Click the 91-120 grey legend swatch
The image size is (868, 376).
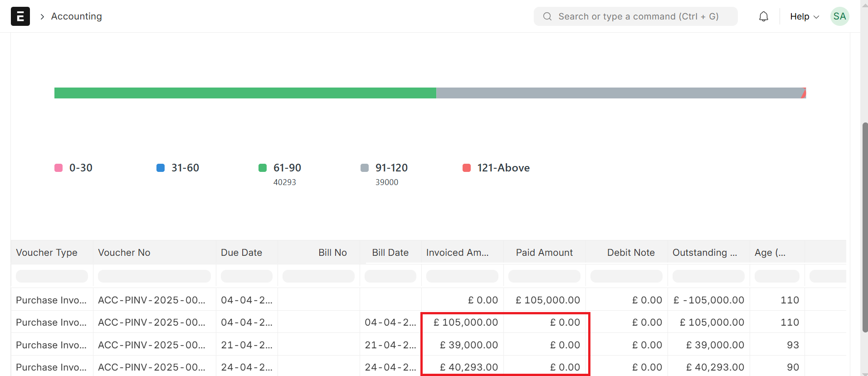coord(365,168)
